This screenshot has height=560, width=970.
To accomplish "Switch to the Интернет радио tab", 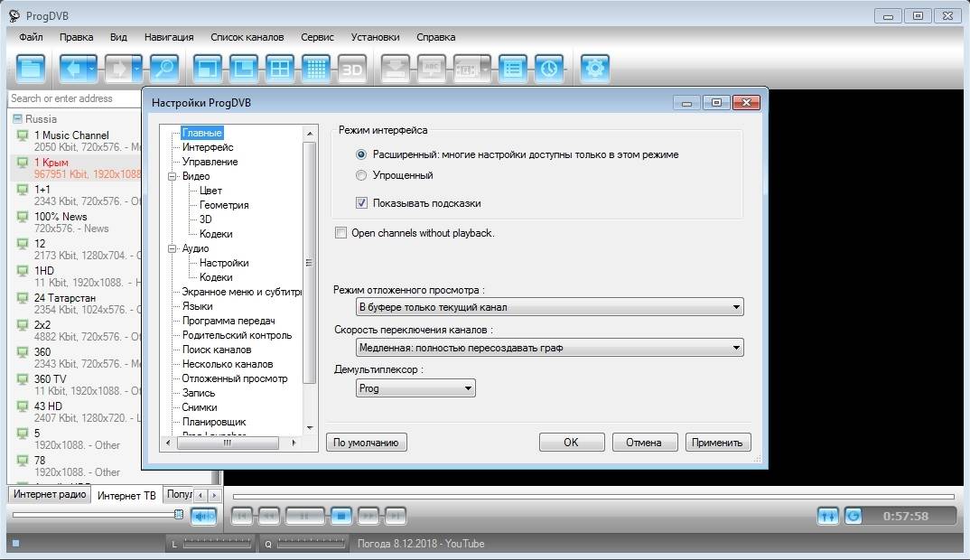I will (x=50, y=494).
